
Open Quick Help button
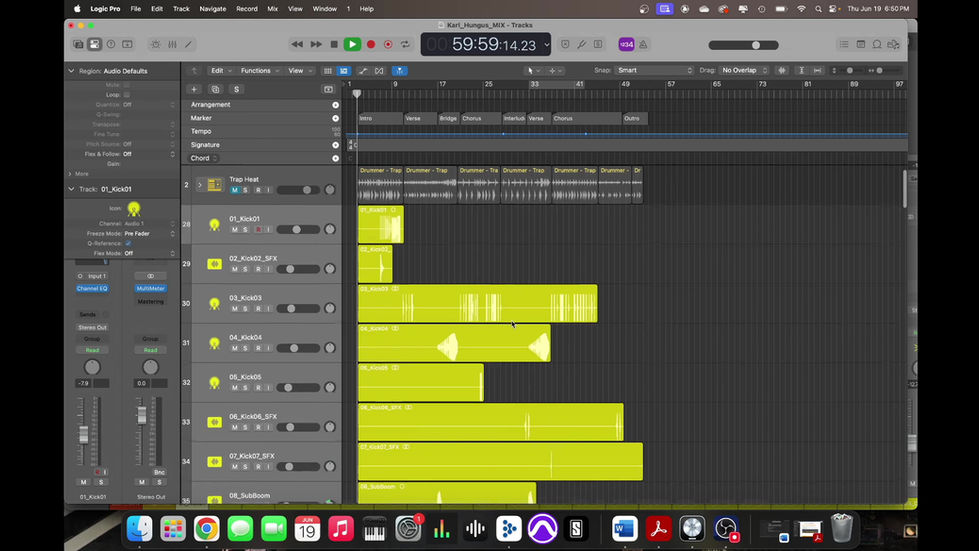pos(111,44)
